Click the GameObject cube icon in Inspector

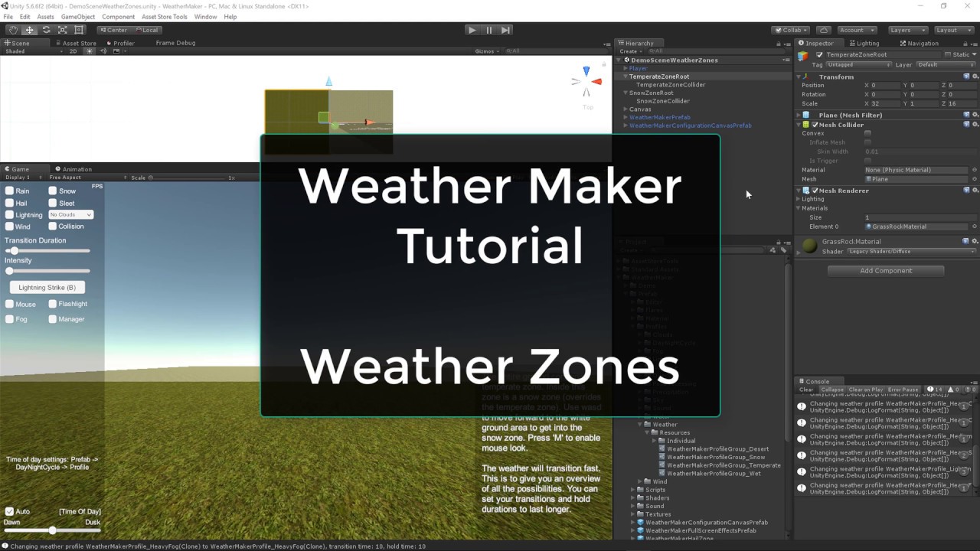803,55
